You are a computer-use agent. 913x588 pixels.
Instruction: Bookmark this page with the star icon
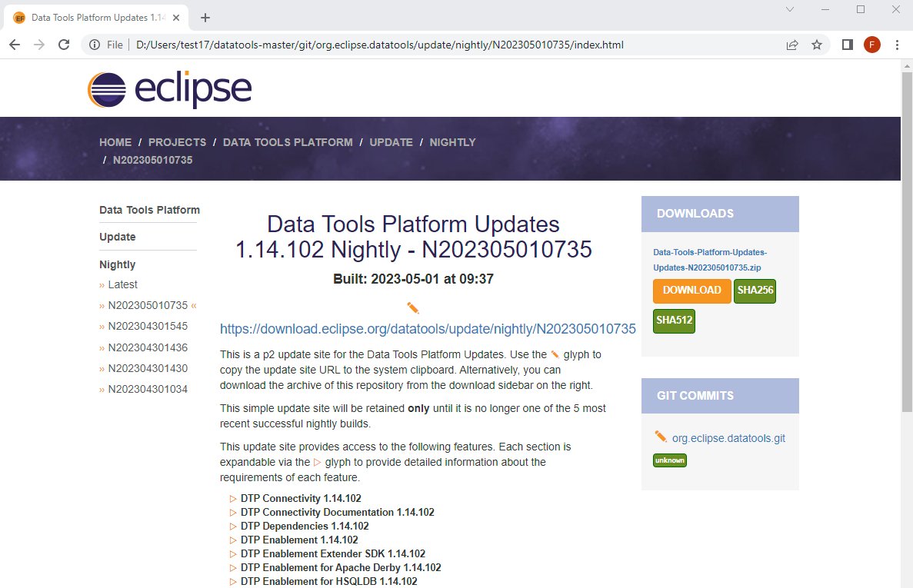pyautogui.click(x=817, y=45)
